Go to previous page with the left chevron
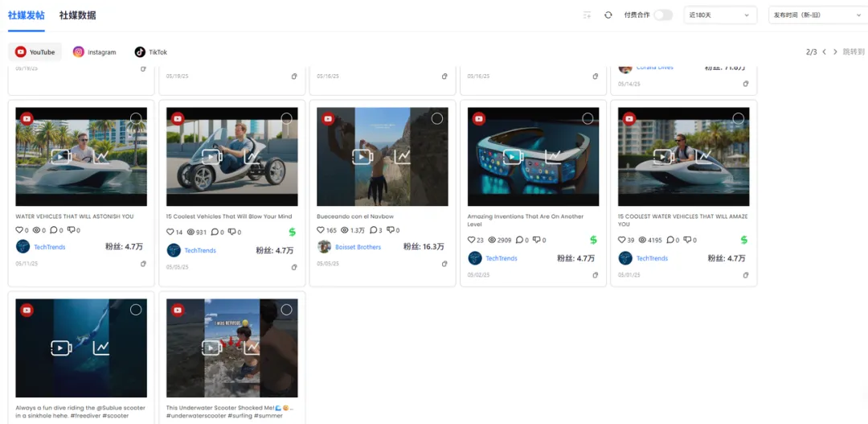The width and height of the screenshot is (868, 424). coord(824,52)
